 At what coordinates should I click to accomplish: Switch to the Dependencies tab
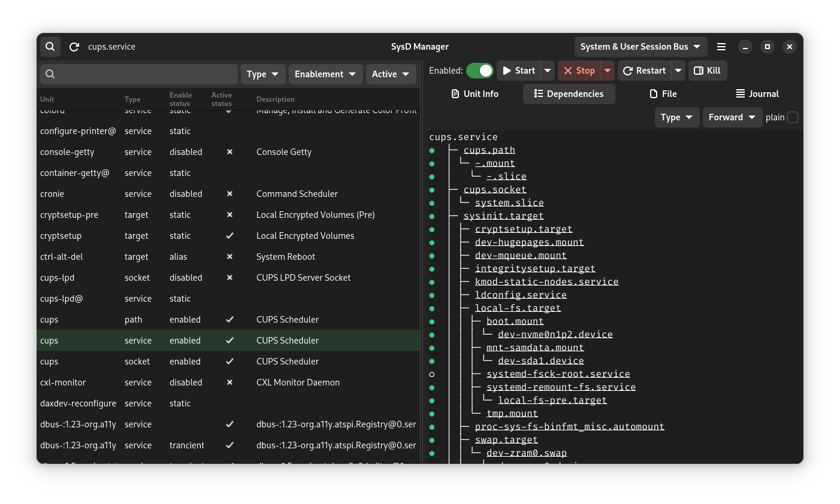click(569, 94)
